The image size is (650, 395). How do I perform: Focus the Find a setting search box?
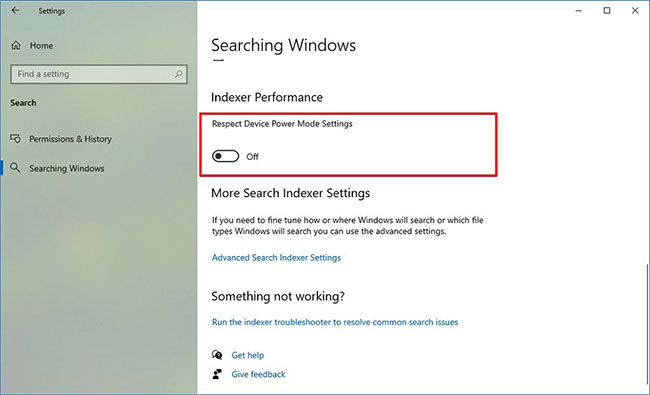(99, 74)
